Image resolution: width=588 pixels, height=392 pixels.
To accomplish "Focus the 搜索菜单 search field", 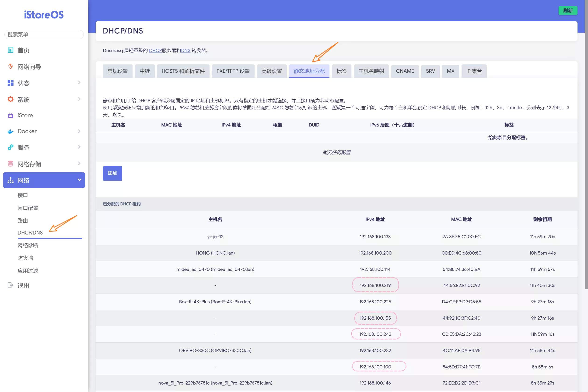I will [x=44, y=35].
